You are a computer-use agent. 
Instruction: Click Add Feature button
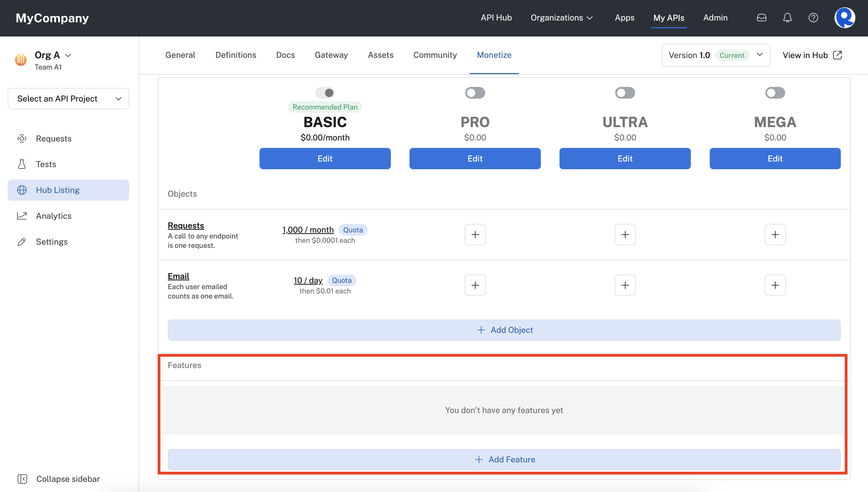(x=504, y=459)
